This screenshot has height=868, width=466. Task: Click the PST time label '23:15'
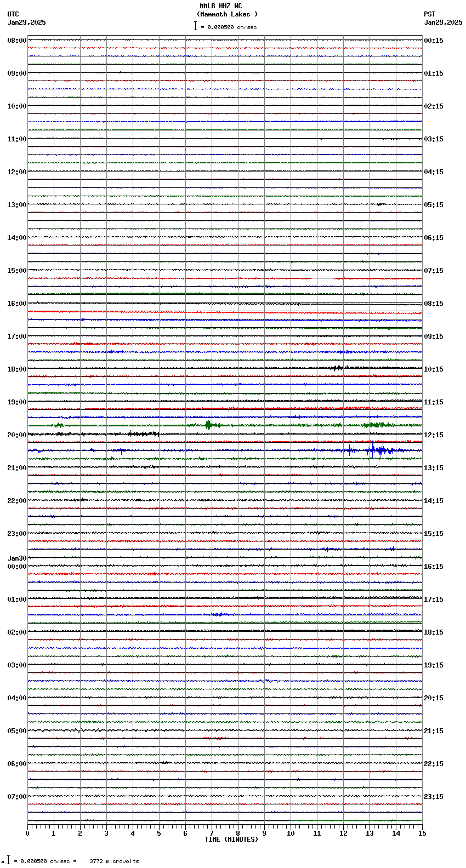pyautogui.click(x=434, y=797)
